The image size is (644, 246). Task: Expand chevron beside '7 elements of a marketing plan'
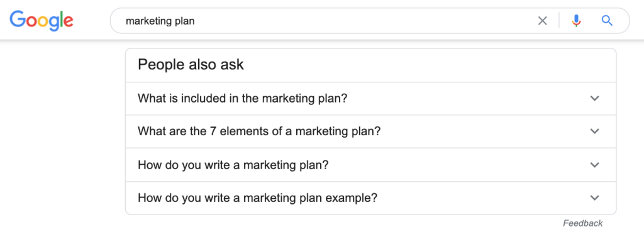click(x=594, y=131)
